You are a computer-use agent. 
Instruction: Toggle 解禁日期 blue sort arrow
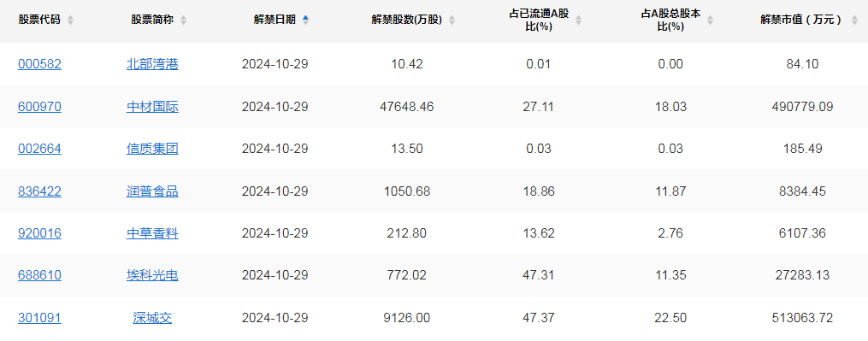[x=305, y=21]
